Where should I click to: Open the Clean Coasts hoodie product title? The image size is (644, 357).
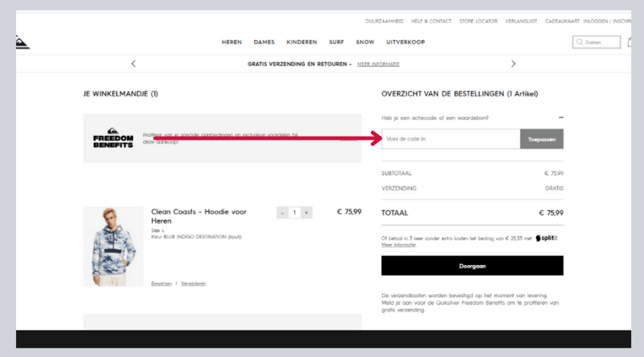point(198,216)
